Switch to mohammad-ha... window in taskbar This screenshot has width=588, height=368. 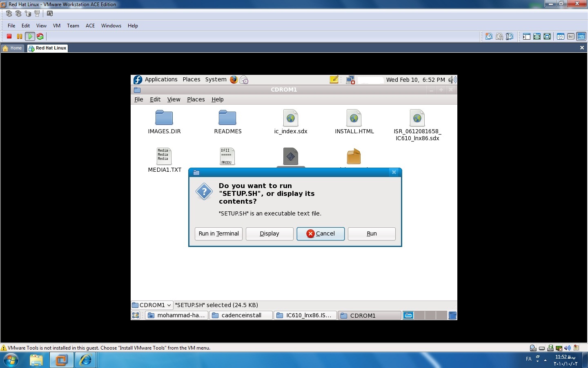click(176, 315)
